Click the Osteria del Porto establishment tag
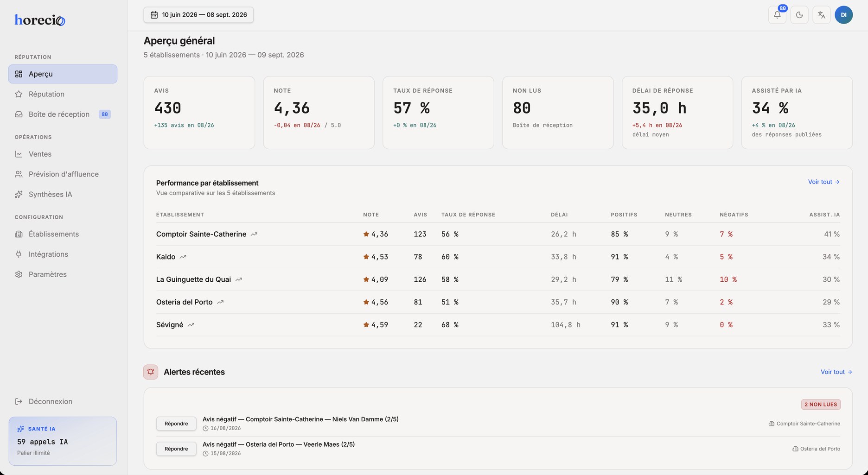868x475 pixels. click(x=817, y=449)
